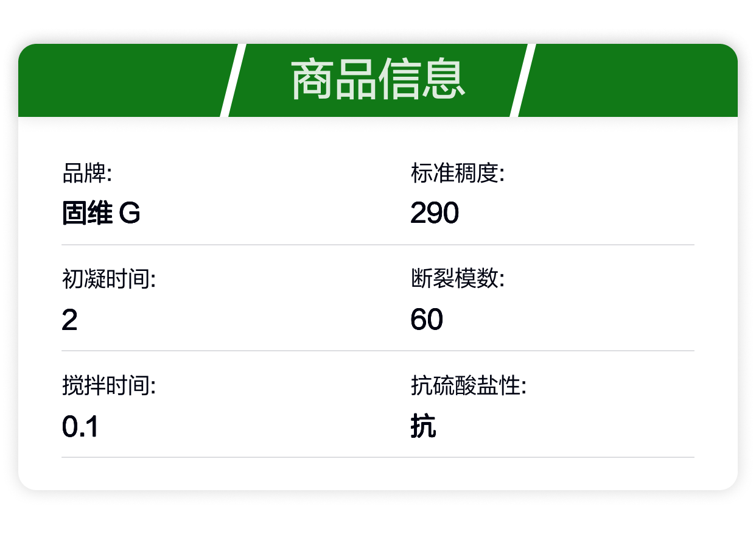
Task: Click the right white slash in header
Action: click(x=522, y=80)
